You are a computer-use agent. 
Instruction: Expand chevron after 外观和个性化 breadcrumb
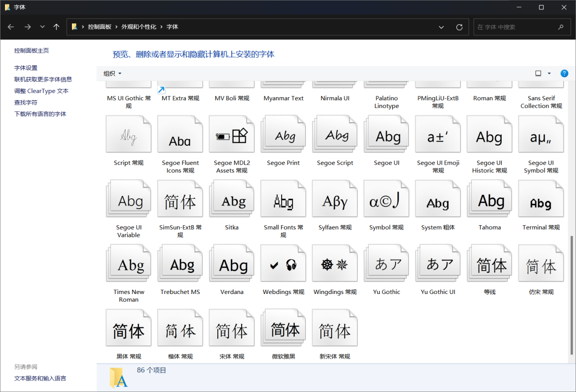(x=162, y=27)
